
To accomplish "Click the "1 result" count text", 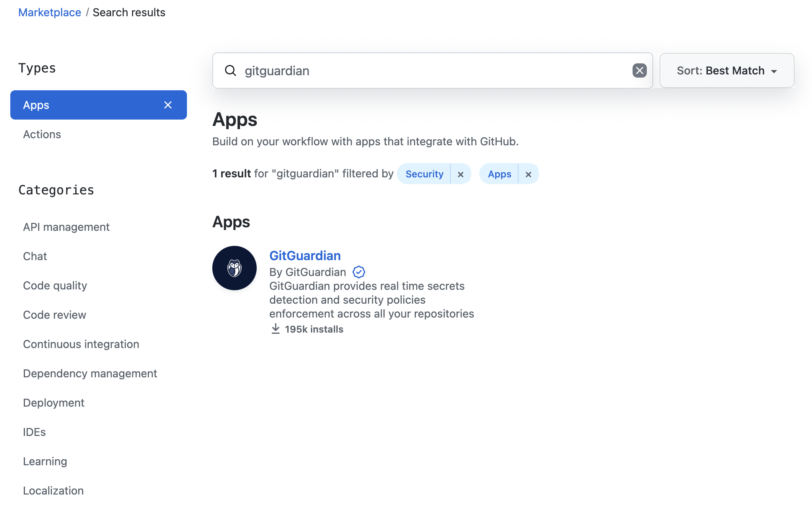I will [232, 173].
